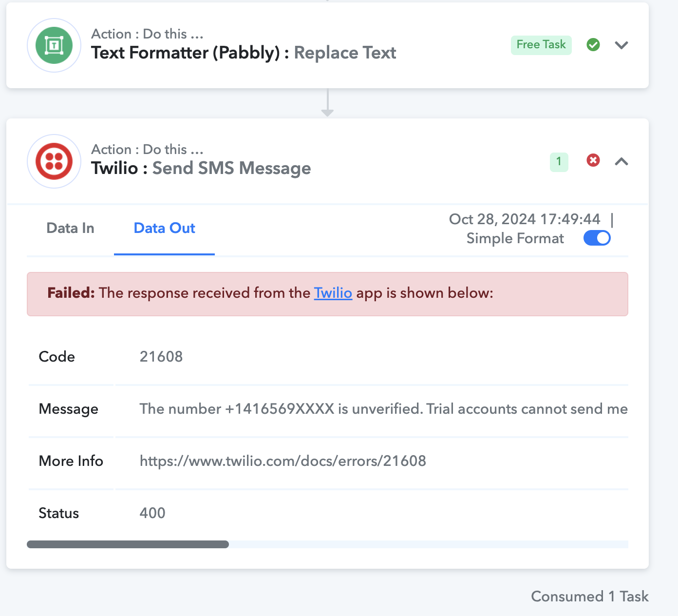Screen dimensions: 678x616
Task: Click the 'Twilio : Send SMS Message' step title
Action: tap(201, 168)
